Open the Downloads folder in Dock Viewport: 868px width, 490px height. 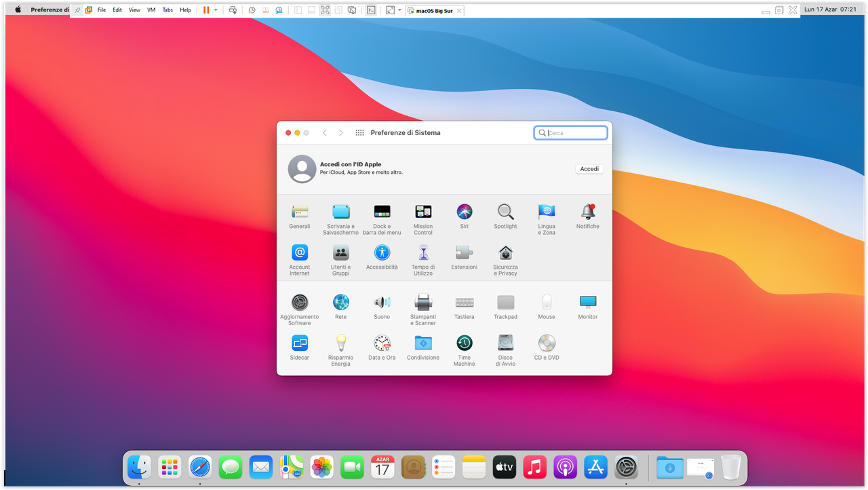coord(670,467)
